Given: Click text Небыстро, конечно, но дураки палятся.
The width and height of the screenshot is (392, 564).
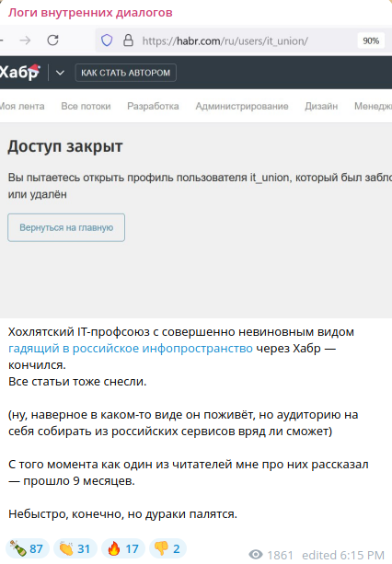Looking at the screenshot, I should point(122,514).
